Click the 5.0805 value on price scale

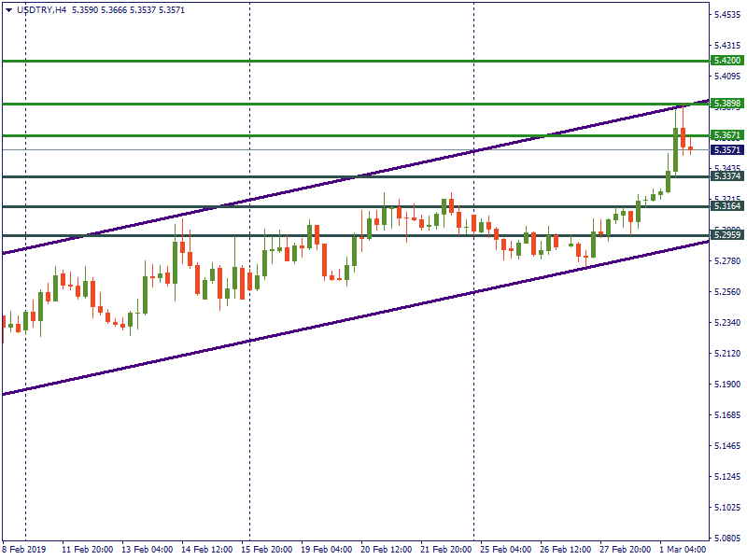[727, 539]
